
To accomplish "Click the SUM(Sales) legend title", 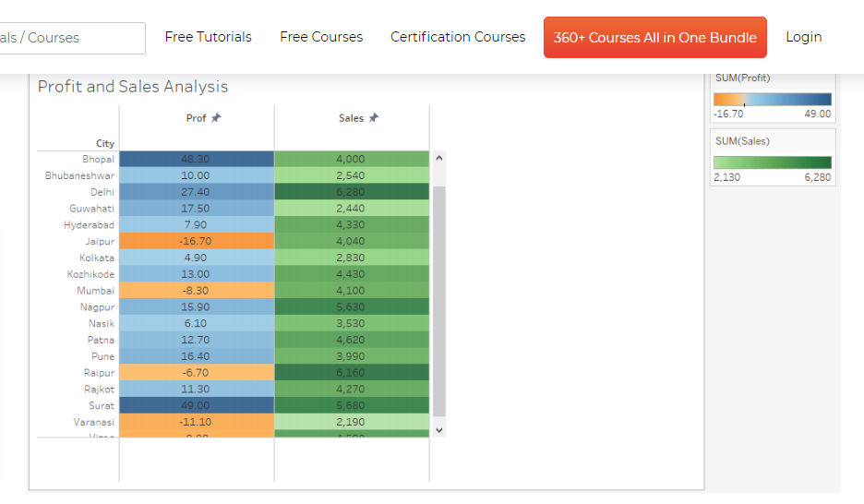I will pos(742,141).
